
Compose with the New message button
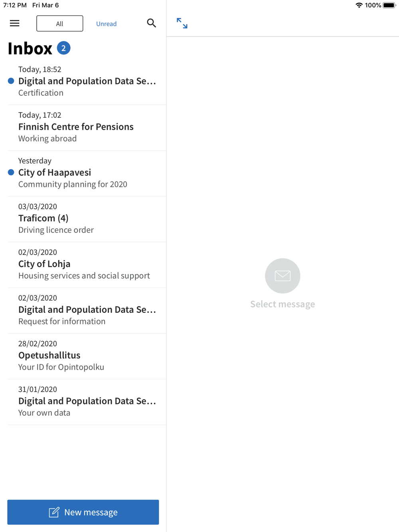[83, 512]
